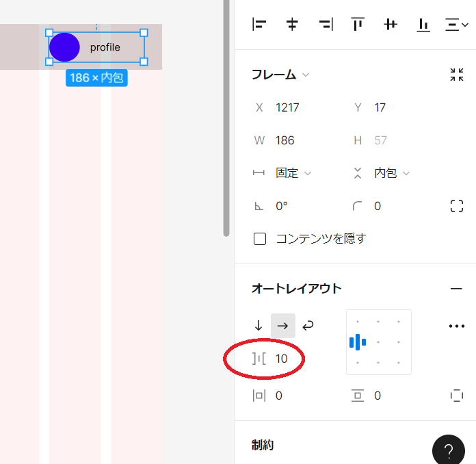This screenshot has height=464, width=476.
Task: Select horizontal layout direction arrow
Action: (x=283, y=326)
